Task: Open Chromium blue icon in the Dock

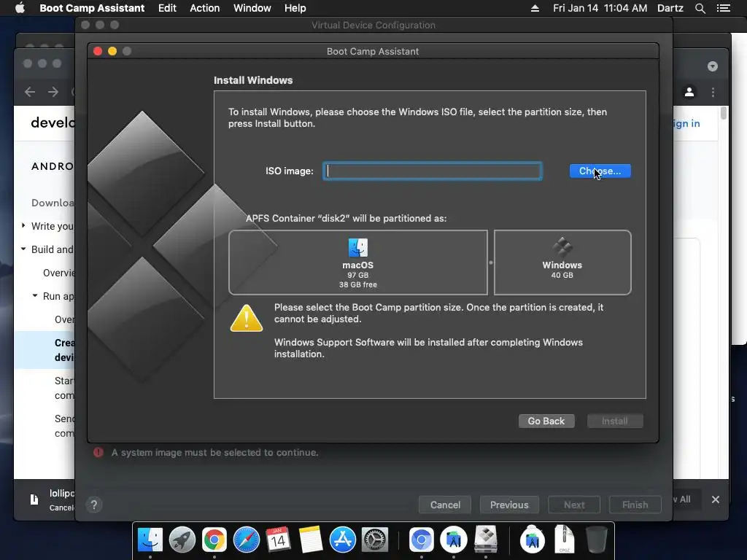Action: click(421, 540)
